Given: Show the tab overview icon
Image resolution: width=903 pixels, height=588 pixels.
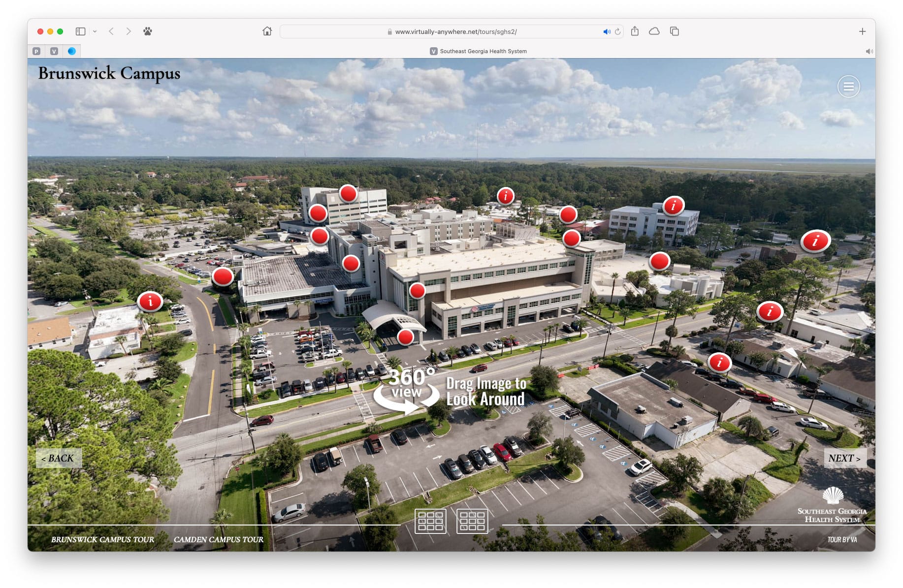Looking at the screenshot, I should 674,31.
